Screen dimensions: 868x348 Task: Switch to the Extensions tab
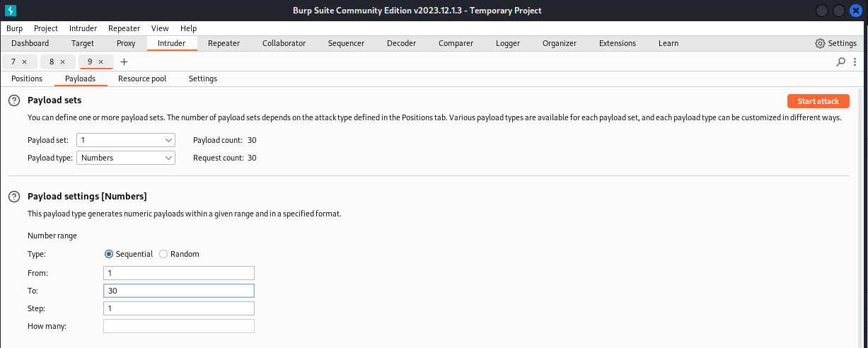[618, 43]
